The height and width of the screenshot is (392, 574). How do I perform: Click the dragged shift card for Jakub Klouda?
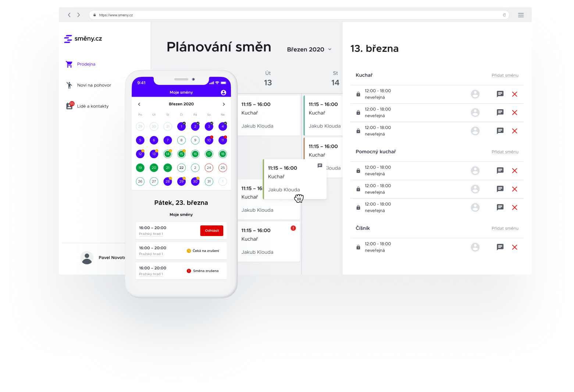(295, 179)
